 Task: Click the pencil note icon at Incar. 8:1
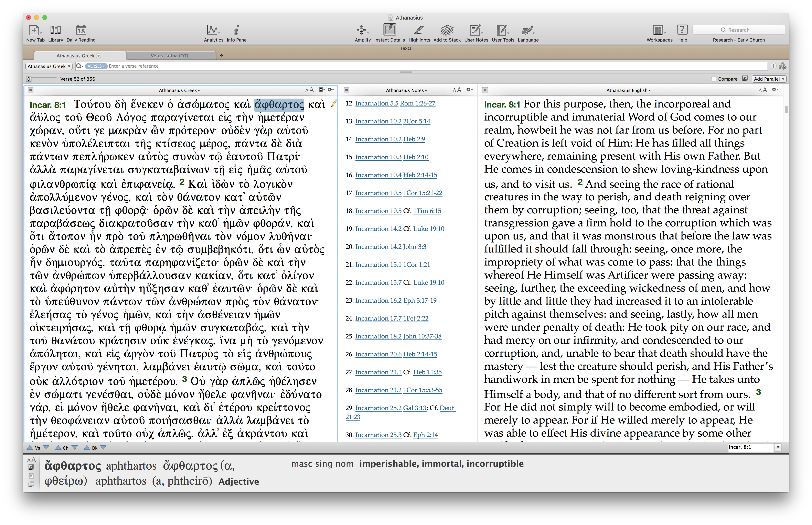(334, 103)
